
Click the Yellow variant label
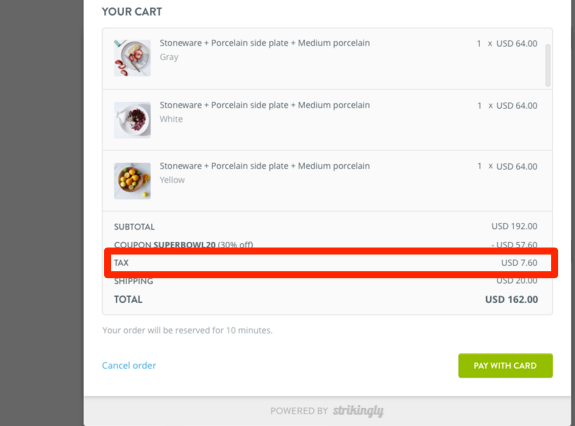point(172,180)
